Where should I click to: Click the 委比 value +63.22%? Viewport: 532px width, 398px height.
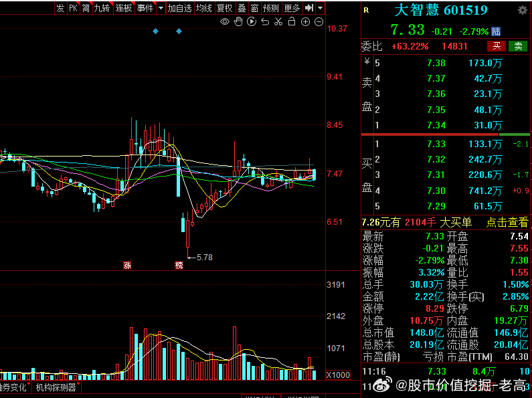pyautogui.click(x=410, y=46)
